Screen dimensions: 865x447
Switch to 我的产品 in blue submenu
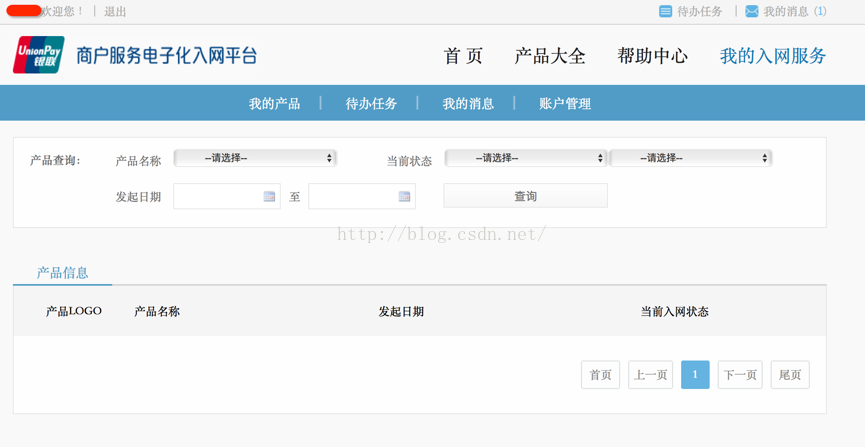(274, 103)
